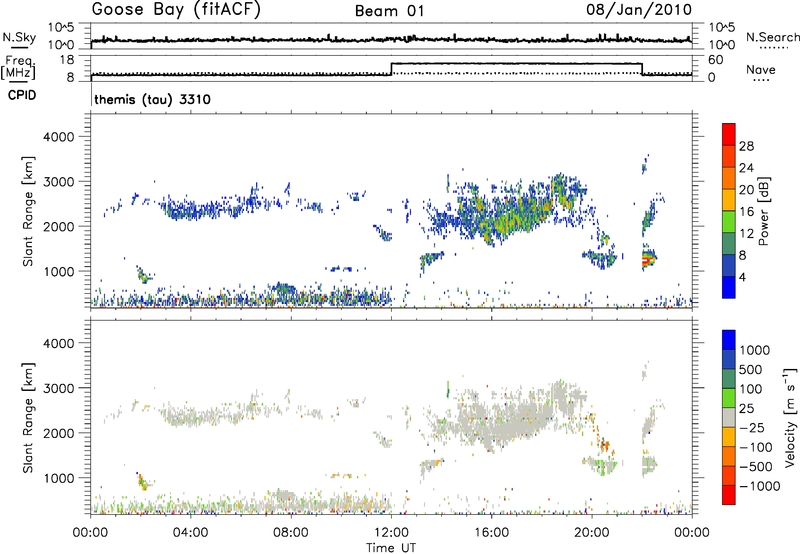This screenshot has height=554, width=800.
Task: Click the red high-power echo near 22:00 in power panel
Action: click(647, 261)
